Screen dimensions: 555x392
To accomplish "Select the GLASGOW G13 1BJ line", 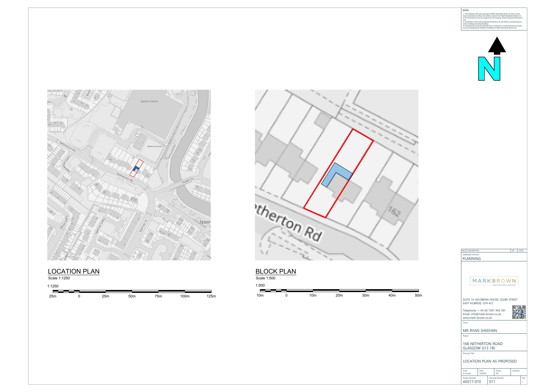I will pos(479,348).
